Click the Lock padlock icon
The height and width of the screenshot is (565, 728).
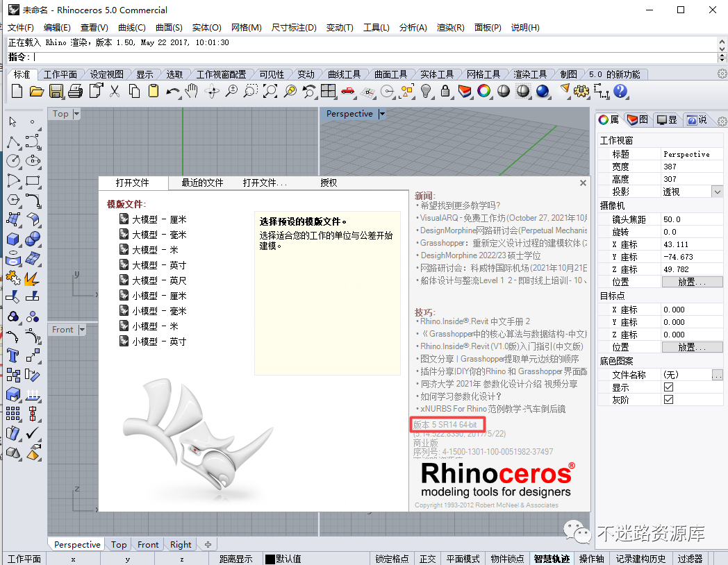445,91
